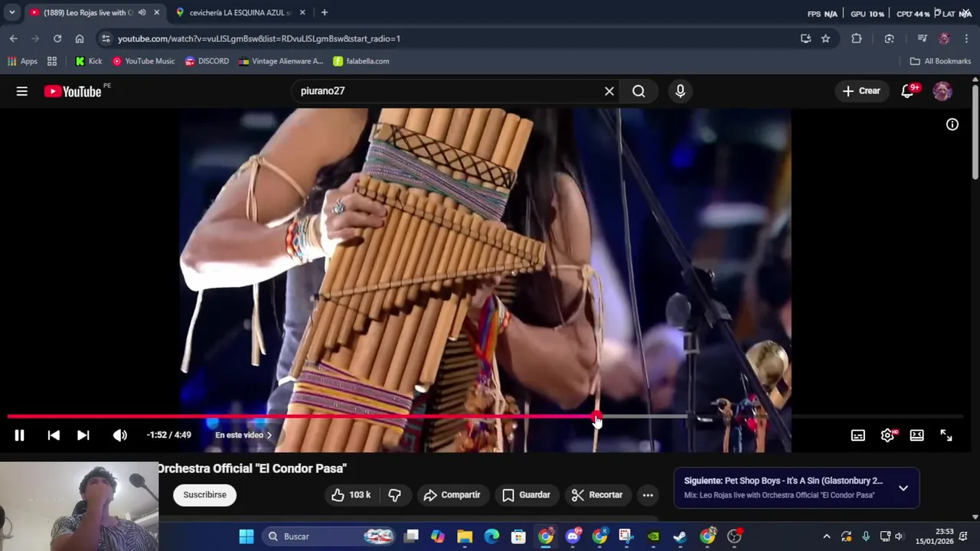This screenshot has width=980, height=551.
Task: Open the media controls icon
Action: coord(923,38)
